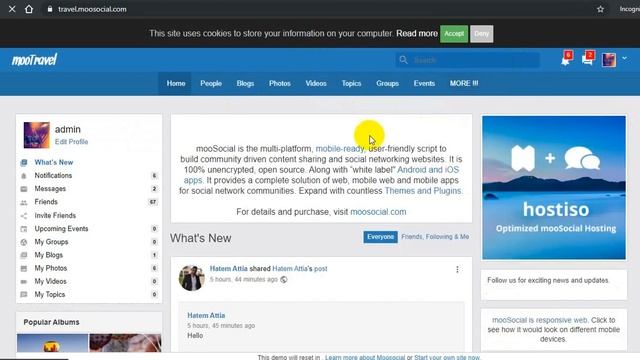
Task: Expand the account dropdown arrow
Action: [624, 58]
